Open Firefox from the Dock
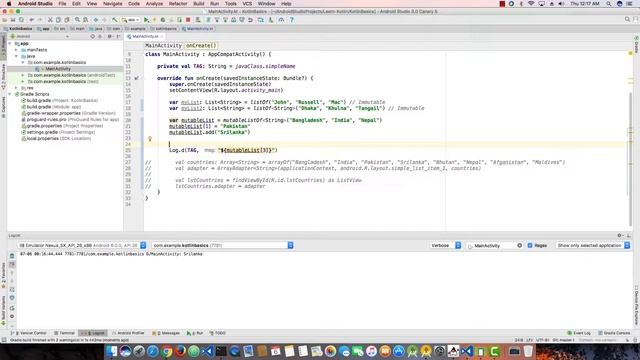 (180, 351)
